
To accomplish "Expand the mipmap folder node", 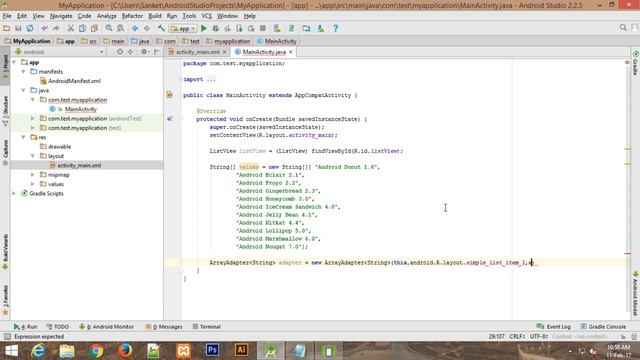I will tap(33, 175).
